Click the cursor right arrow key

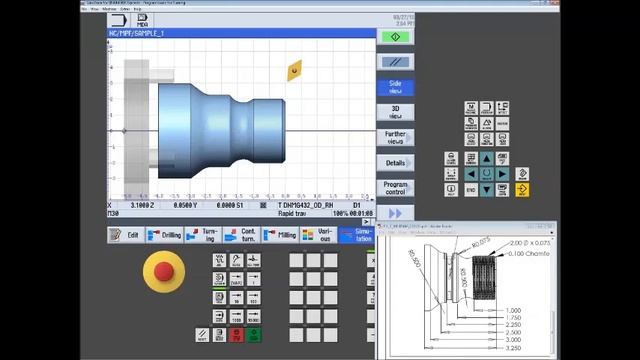(x=502, y=174)
